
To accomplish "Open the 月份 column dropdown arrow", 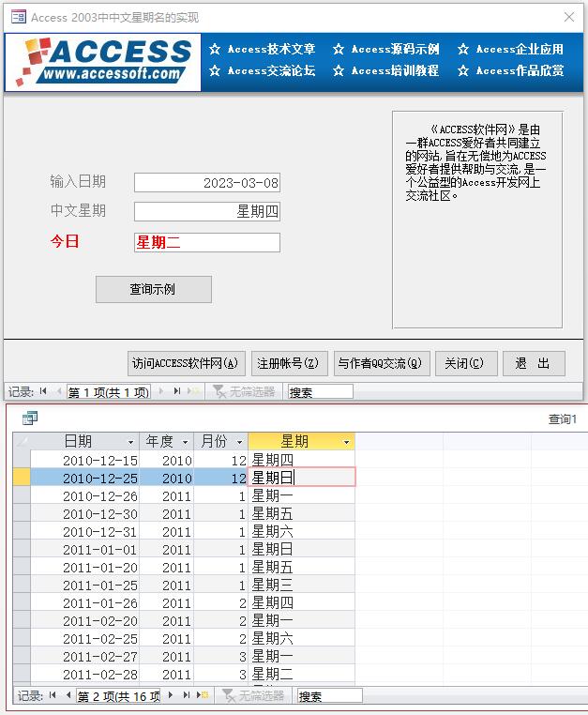I will [x=239, y=442].
